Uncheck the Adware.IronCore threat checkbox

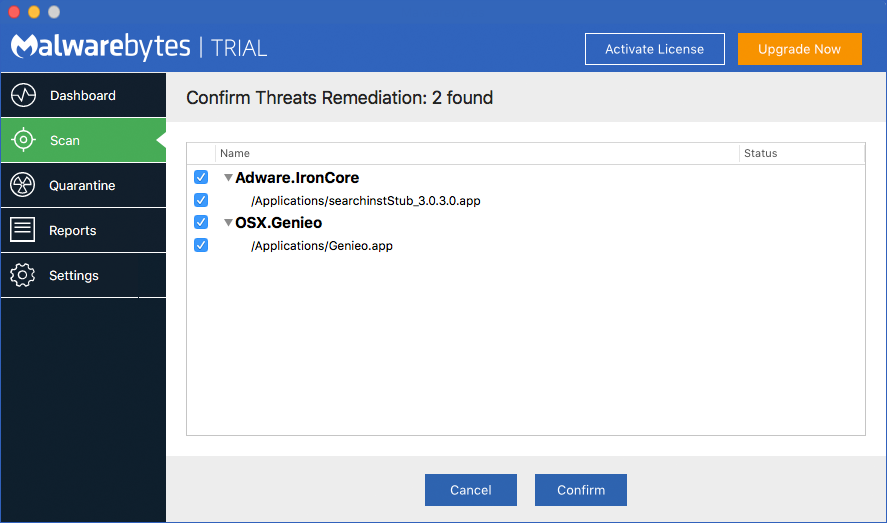click(x=201, y=177)
